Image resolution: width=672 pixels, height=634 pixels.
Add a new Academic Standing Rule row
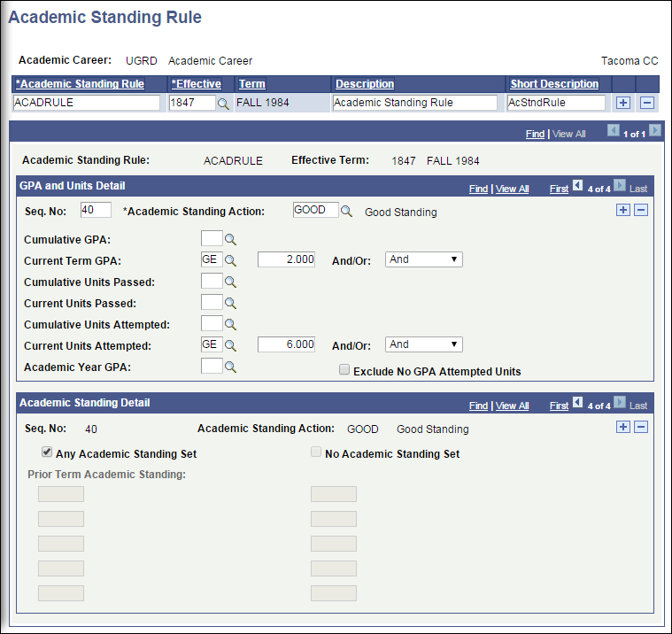[623, 103]
